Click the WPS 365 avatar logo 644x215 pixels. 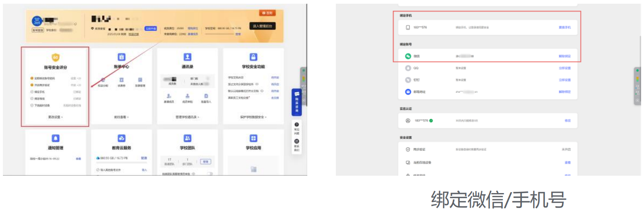coord(37,21)
